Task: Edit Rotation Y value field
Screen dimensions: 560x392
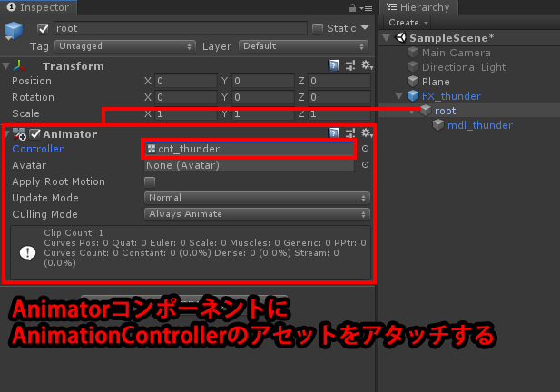Action: pyautogui.click(x=263, y=97)
